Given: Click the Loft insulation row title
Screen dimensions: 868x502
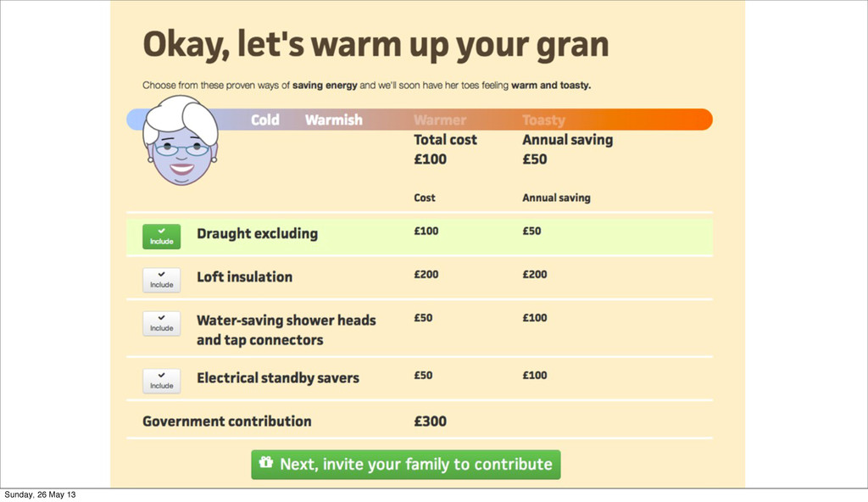Looking at the screenshot, I should click(x=245, y=276).
